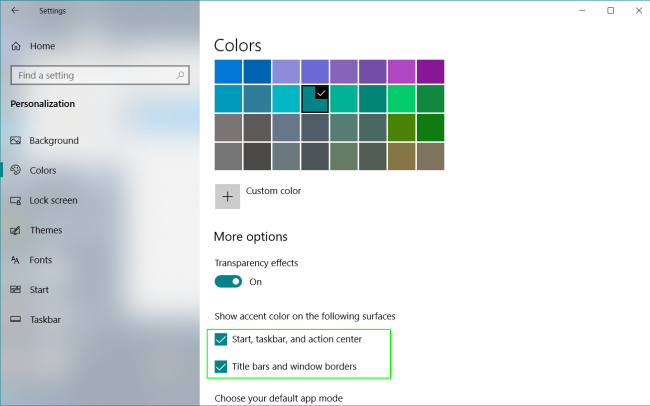Viewport: 650px width, 406px height.
Task: Uncheck Start, taskbar, and action center
Action: pyautogui.click(x=221, y=339)
